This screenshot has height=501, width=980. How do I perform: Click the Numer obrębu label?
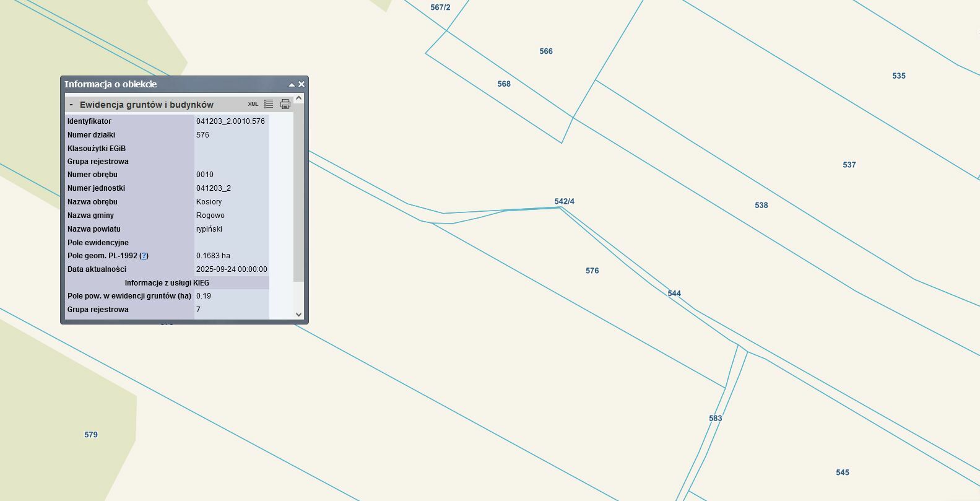click(92, 175)
